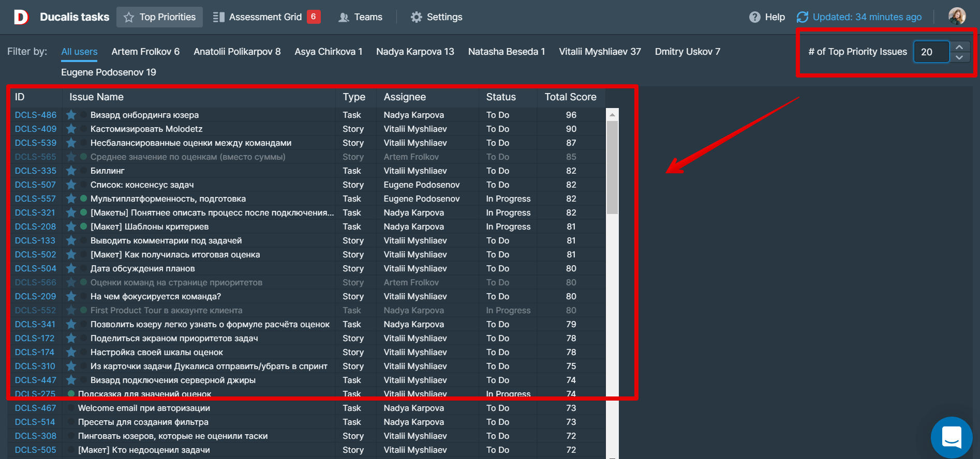Sort by the Total Score column header
This screenshot has width=980, height=459.
click(x=570, y=97)
